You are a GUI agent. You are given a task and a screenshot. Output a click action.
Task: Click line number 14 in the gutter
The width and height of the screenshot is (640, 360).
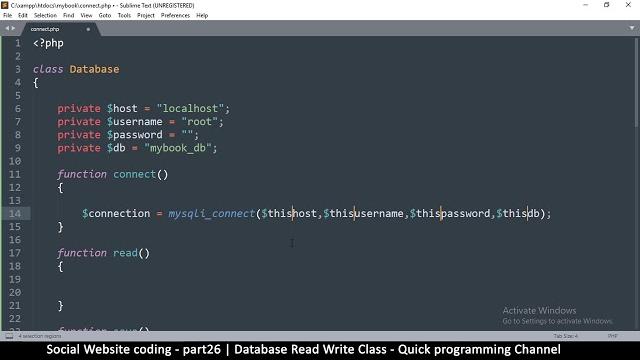(15, 213)
